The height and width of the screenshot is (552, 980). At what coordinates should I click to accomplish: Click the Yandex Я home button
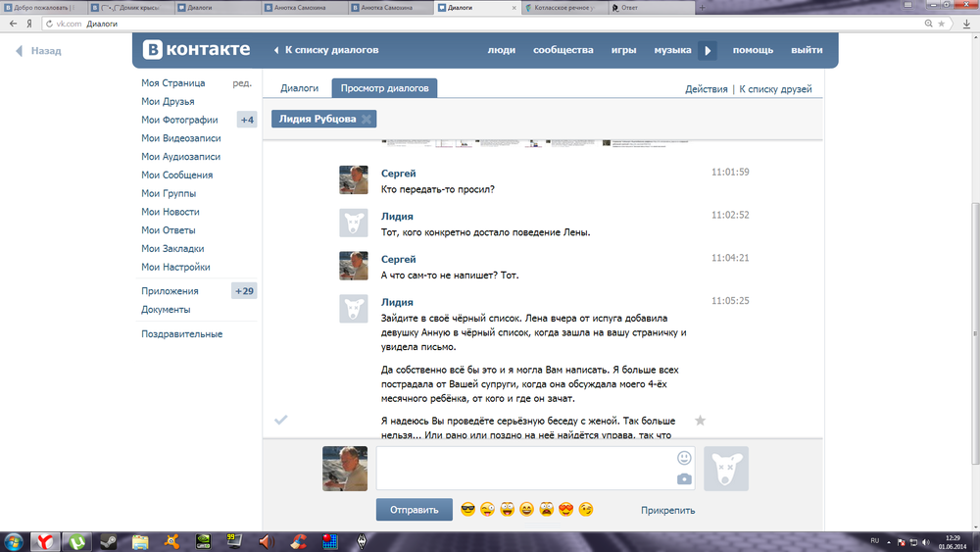pyautogui.click(x=28, y=24)
